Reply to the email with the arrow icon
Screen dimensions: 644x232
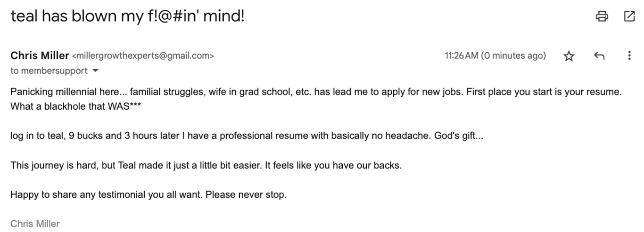(x=599, y=56)
